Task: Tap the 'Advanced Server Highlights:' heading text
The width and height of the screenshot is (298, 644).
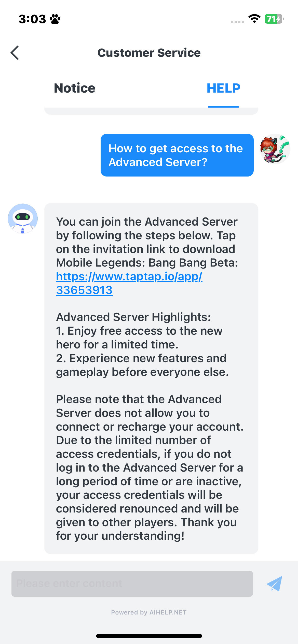Action: tap(133, 317)
